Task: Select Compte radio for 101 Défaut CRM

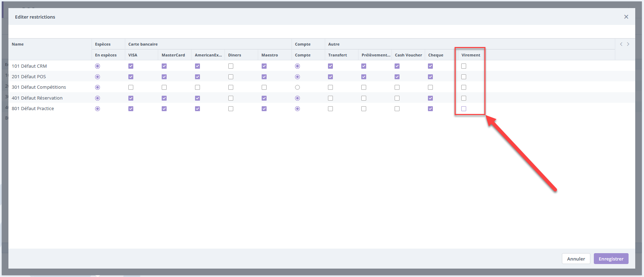Action: click(297, 66)
